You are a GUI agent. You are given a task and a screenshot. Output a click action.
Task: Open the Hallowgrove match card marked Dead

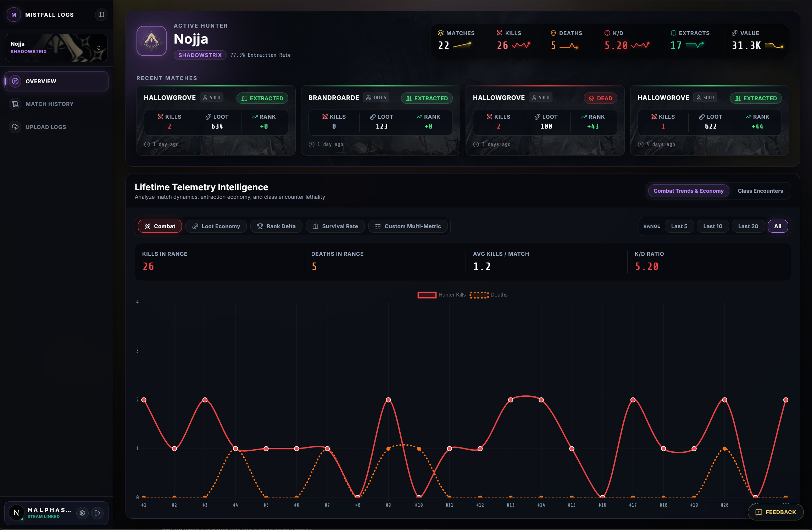click(x=545, y=120)
